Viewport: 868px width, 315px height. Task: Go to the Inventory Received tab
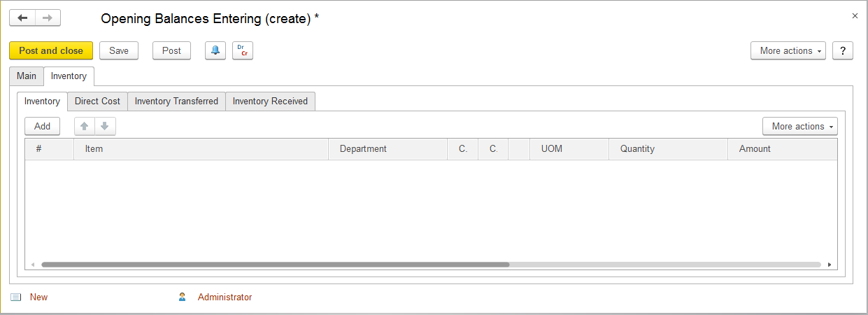(x=270, y=101)
